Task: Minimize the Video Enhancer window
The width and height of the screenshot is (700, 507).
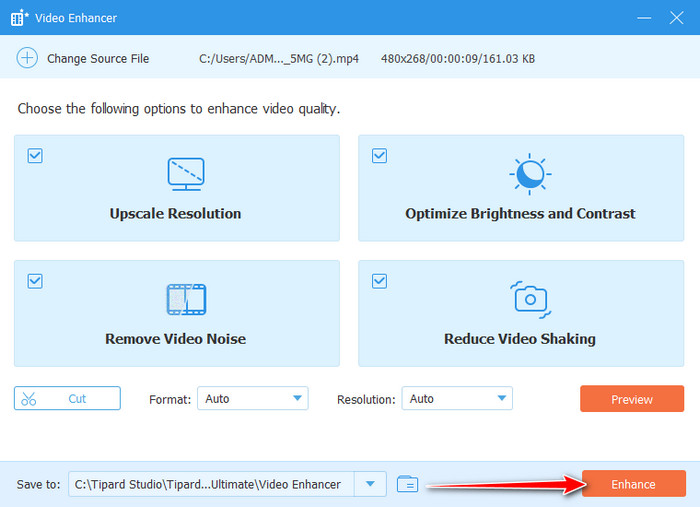Action: pyautogui.click(x=644, y=18)
